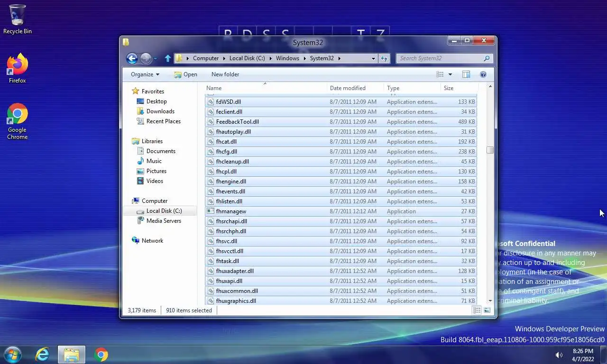The height and width of the screenshot is (364, 607).
Task: Open the Organize dropdown menu
Action: pos(145,74)
